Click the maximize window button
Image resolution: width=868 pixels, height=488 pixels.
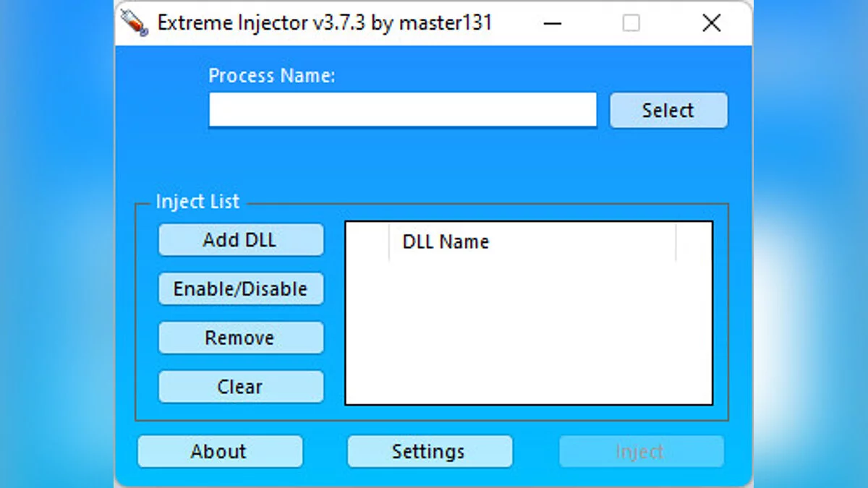coord(631,23)
